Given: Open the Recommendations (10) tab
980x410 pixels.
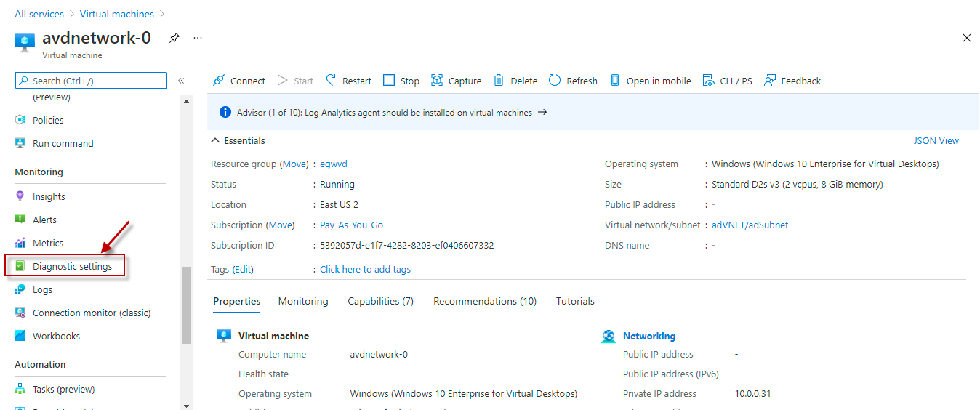Looking at the screenshot, I should tap(485, 301).
